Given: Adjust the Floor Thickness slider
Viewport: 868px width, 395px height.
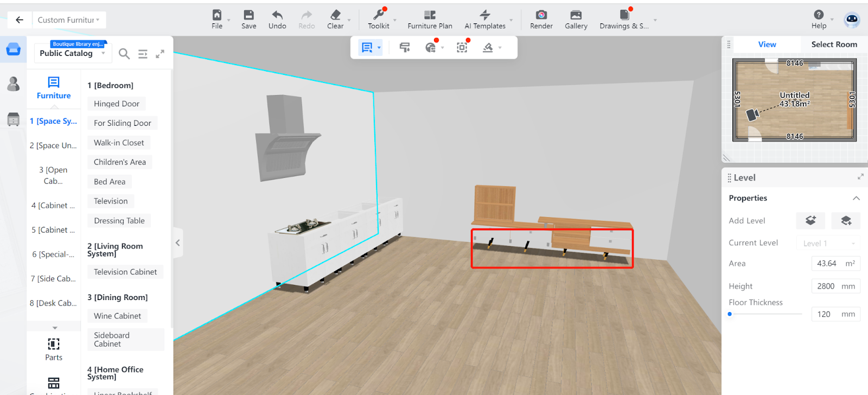Looking at the screenshot, I should 730,314.
